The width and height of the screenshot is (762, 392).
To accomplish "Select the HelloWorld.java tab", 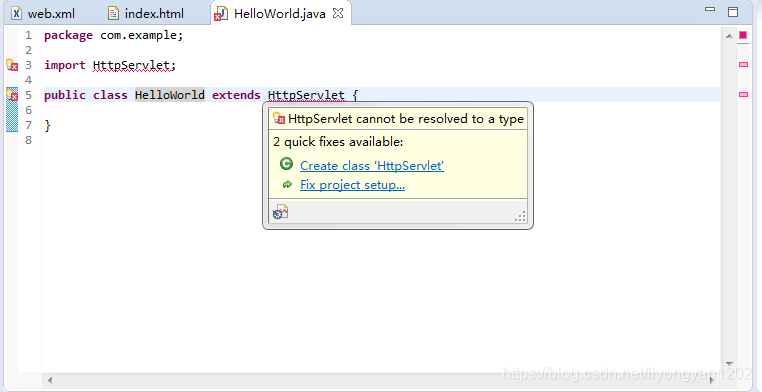I will (x=279, y=13).
